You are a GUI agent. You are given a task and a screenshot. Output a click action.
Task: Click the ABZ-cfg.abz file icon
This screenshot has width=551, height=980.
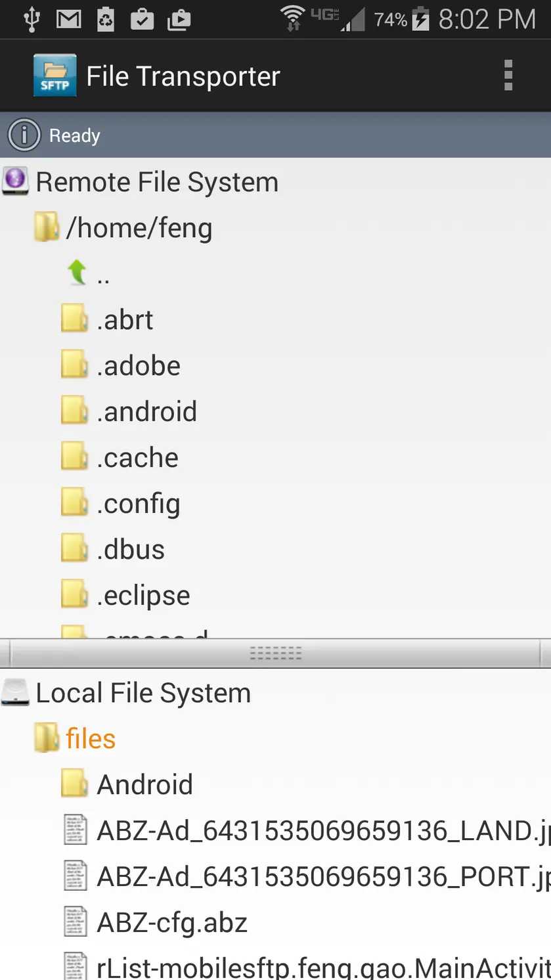(x=75, y=922)
